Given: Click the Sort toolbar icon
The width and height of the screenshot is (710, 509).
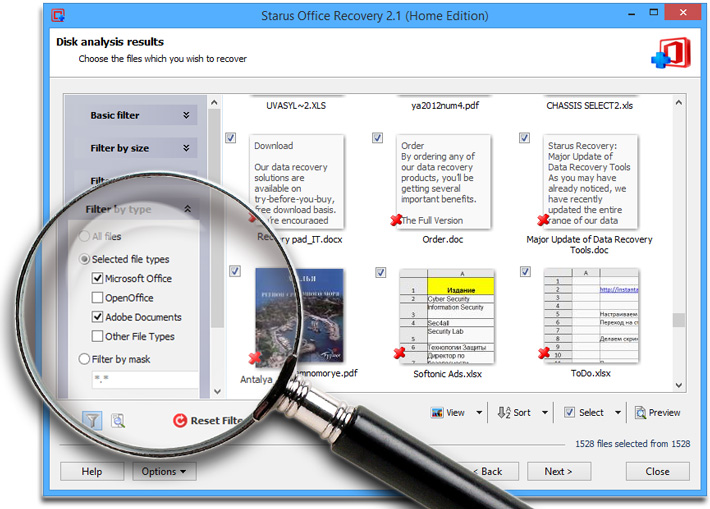Looking at the screenshot, I should (x=504, y=413).
